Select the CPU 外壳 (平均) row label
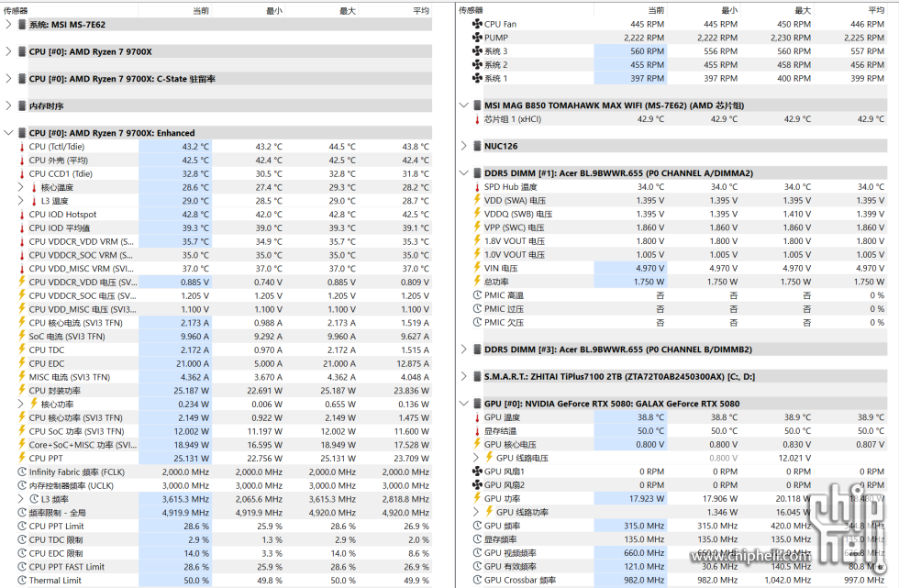 point(59,160)
